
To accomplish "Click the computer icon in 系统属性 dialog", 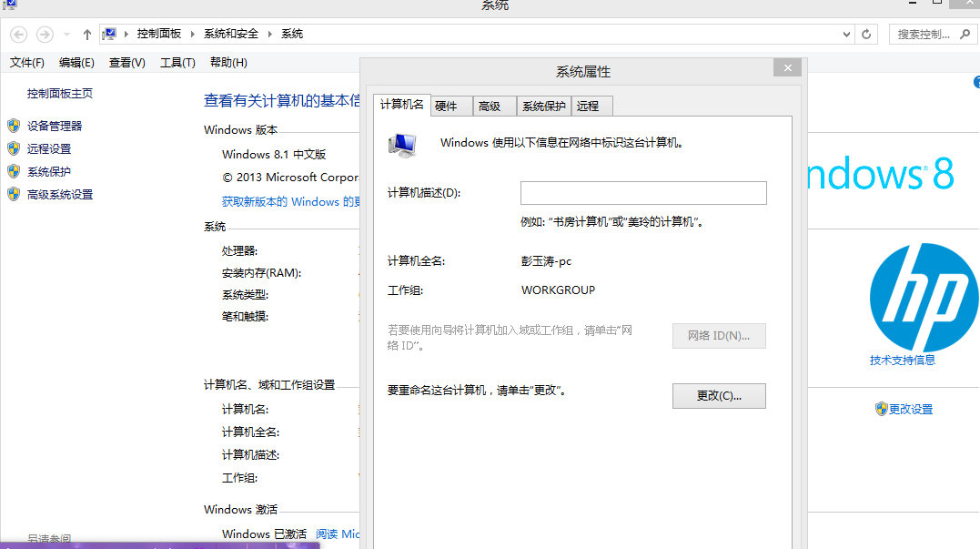I will click(x=402, y=146).
